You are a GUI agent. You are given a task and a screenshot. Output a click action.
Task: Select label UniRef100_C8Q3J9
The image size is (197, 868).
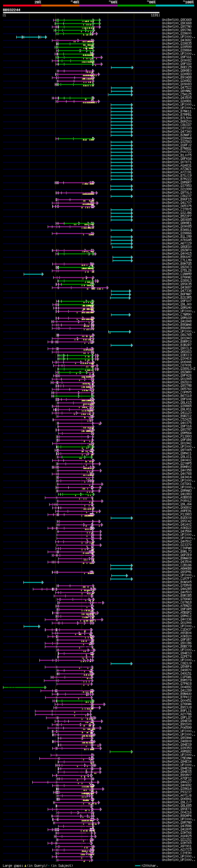177,663
